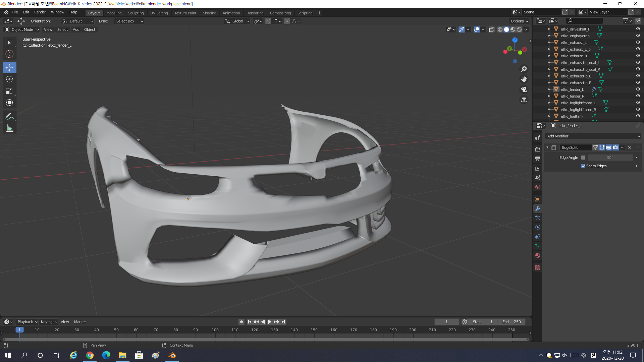The width and height of the screenshot is (644, 362).
Task: Open the Add Modifier dropdown
Action: click(x=593, y=136)
